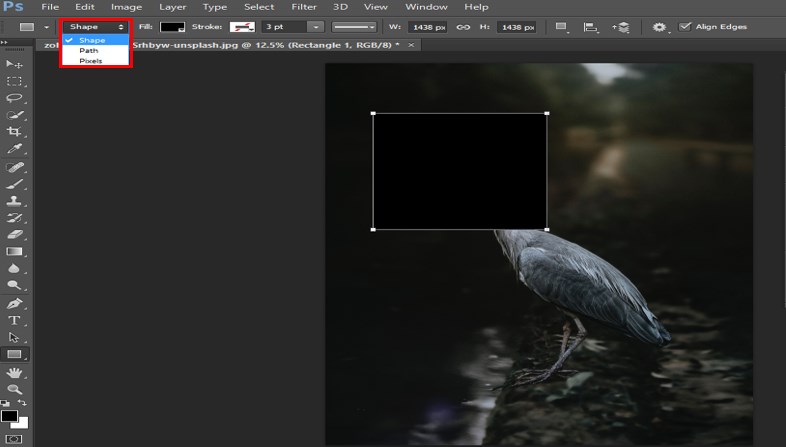This screenshot has height=447, width=786.
Task: Click the link width and height icon
Action: pyautogui.click(x=463, y=27)
